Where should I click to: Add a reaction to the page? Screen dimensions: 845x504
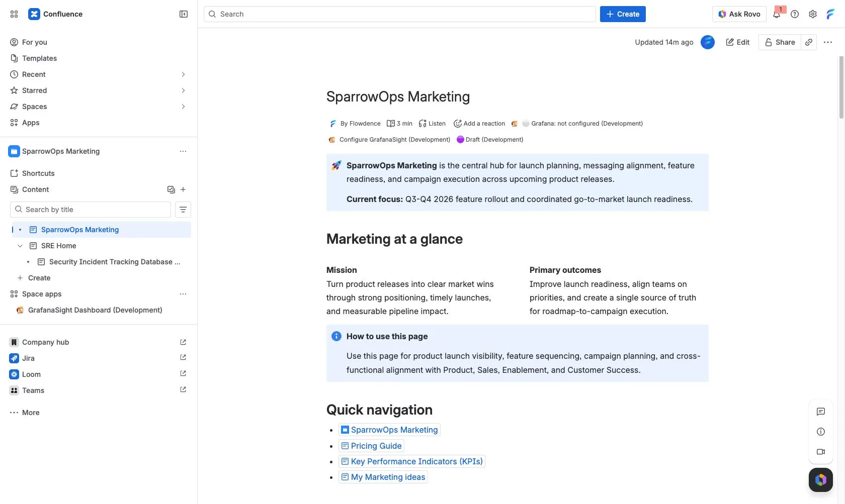point(479,124)
